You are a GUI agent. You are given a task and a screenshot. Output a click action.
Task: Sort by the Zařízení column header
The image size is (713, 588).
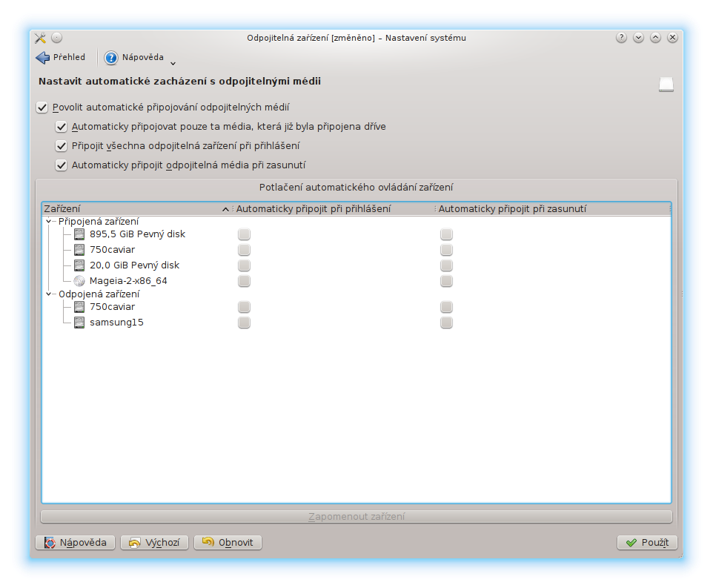click(136, 209)
